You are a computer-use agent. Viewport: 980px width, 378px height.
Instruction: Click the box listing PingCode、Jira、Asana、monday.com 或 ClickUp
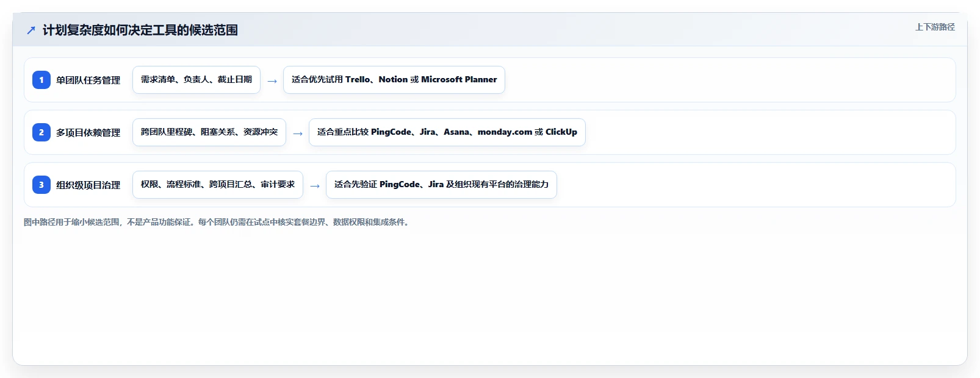point(447,132)
